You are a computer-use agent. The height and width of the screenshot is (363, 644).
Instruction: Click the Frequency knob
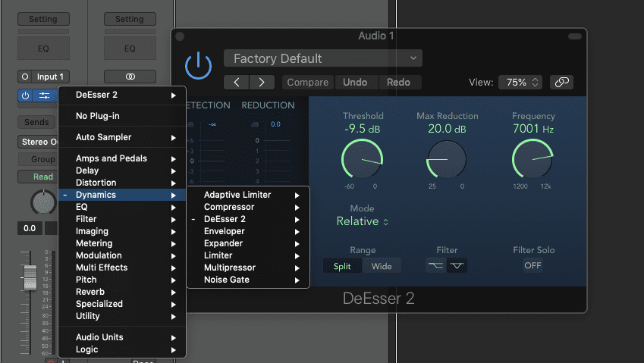[532, 158]
